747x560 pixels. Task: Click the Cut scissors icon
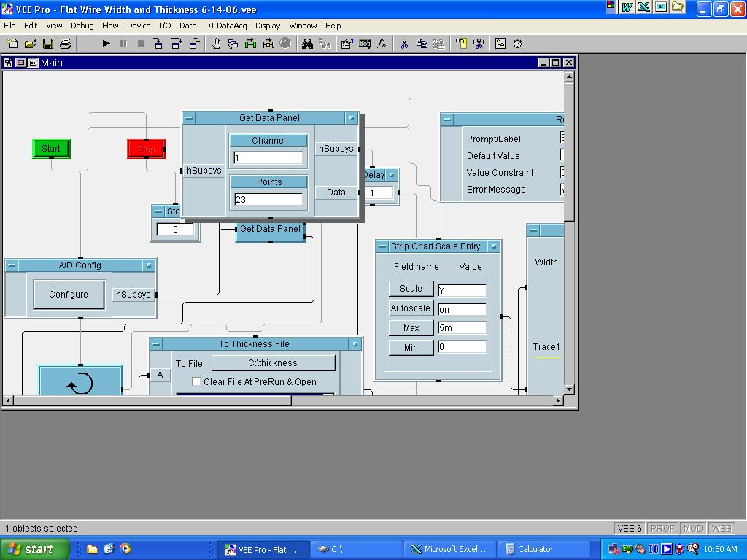point(404,44)
